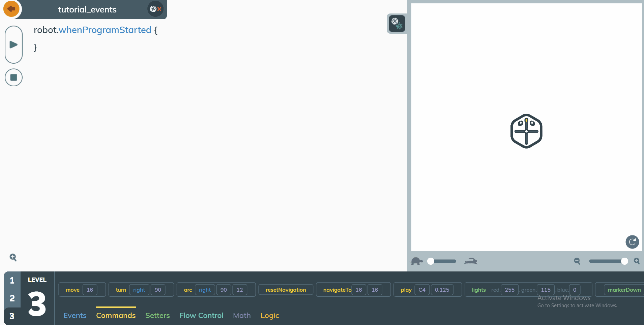Screen dimensions: 644x325
Task: Open the play note C4 dropdown
Action: coord(422,290)
